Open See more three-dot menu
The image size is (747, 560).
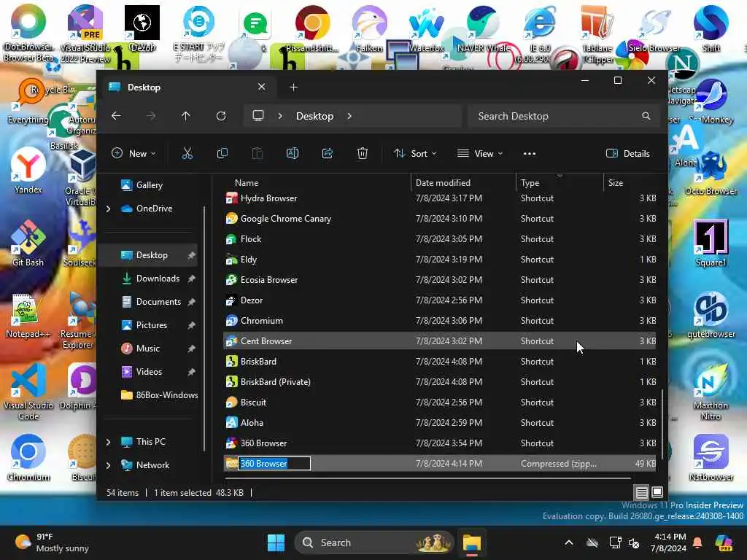click(530, 153)
